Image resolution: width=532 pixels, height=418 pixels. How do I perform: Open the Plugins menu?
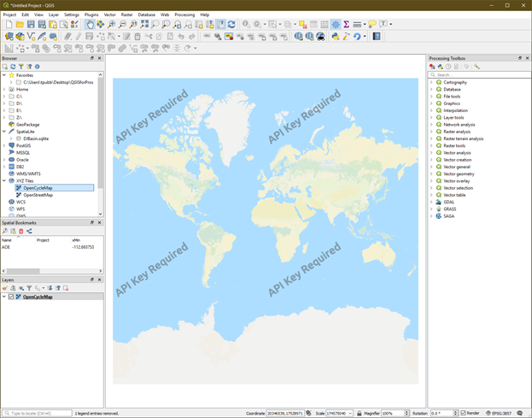coord(91,15)
